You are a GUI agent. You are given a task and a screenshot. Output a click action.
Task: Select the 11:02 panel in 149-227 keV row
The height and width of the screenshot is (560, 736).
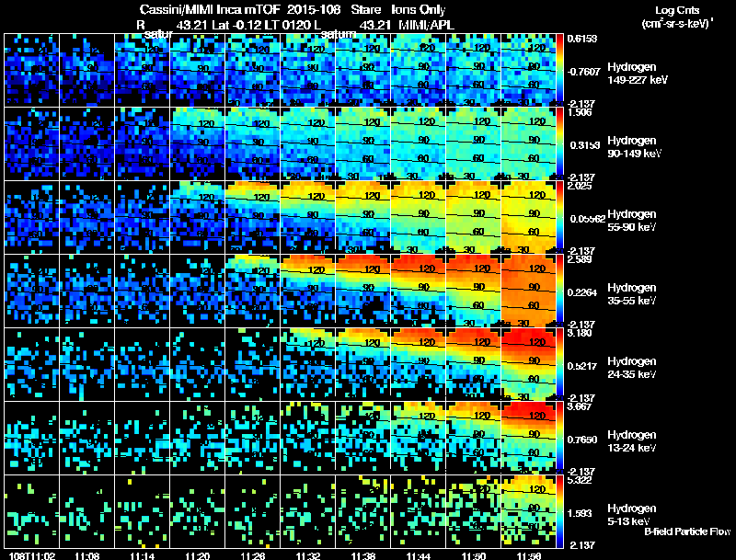(31, 70)
